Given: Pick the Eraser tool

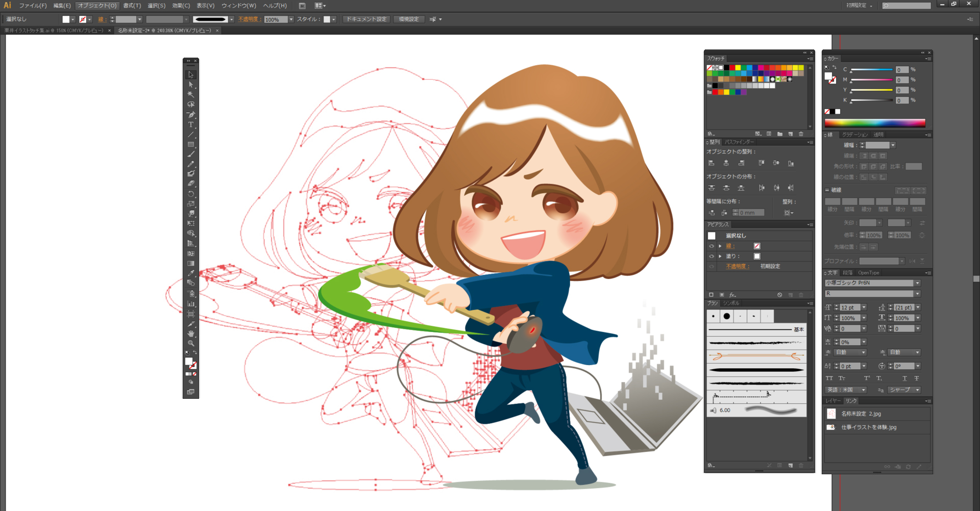Looking at the screenshot, I should (x=191, y=184).
